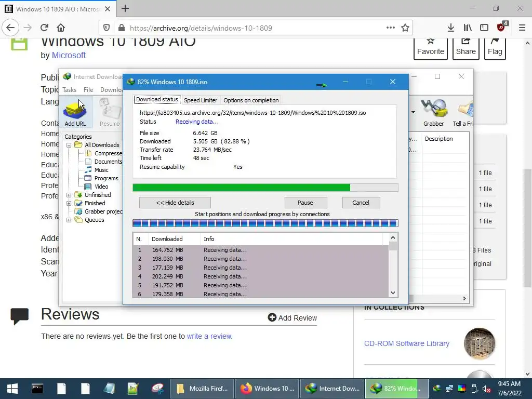Switch to Download status tab
Screen dimensions: 532x399
click(157, 99)
